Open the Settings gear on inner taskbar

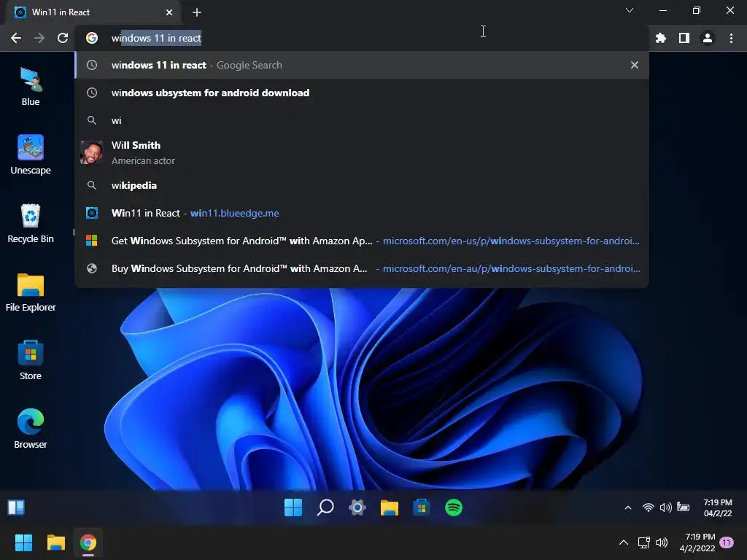tap(357, 507)
